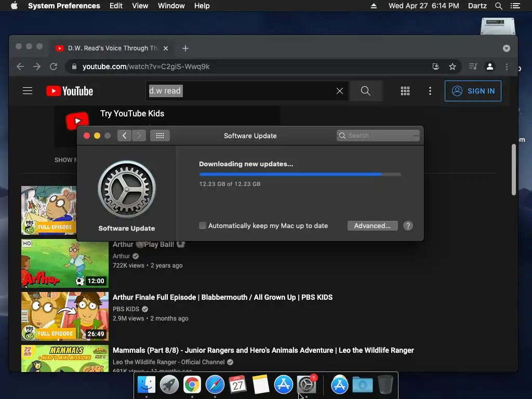Open the Edit menu
Image resolution: width=532 pixels, height=399 pixels.
pyautogui.click(x=116, y=6)
